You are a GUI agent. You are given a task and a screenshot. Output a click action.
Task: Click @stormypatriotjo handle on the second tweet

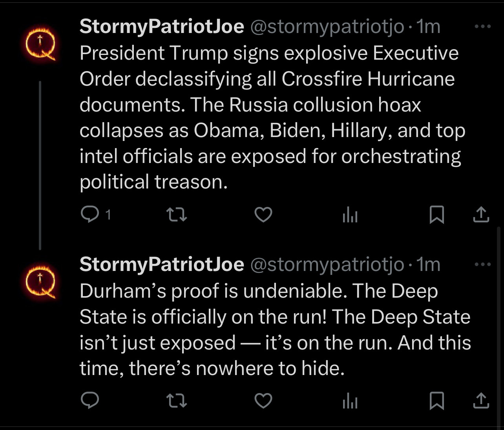327,265
